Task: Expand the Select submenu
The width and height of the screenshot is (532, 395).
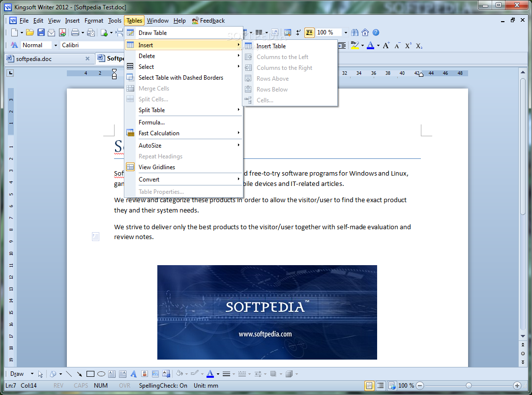Action: (x=183, y=67)
